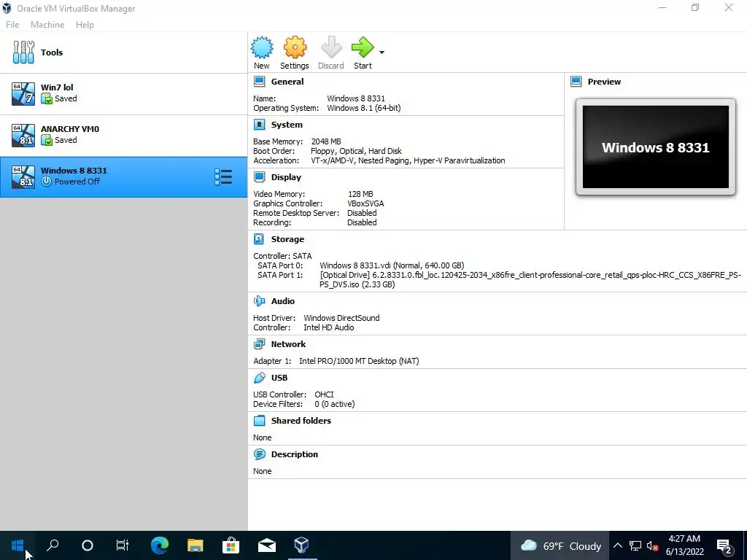
Task: Click the Tools wrench icon
Action: tap(23, 52)
